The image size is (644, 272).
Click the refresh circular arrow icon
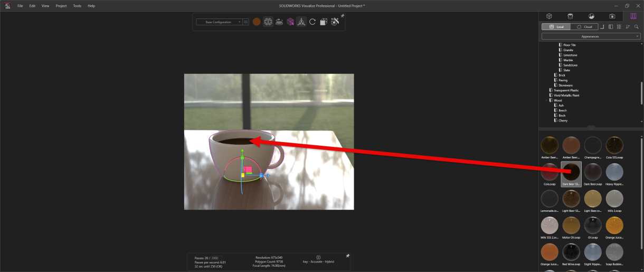pos(312,22)
